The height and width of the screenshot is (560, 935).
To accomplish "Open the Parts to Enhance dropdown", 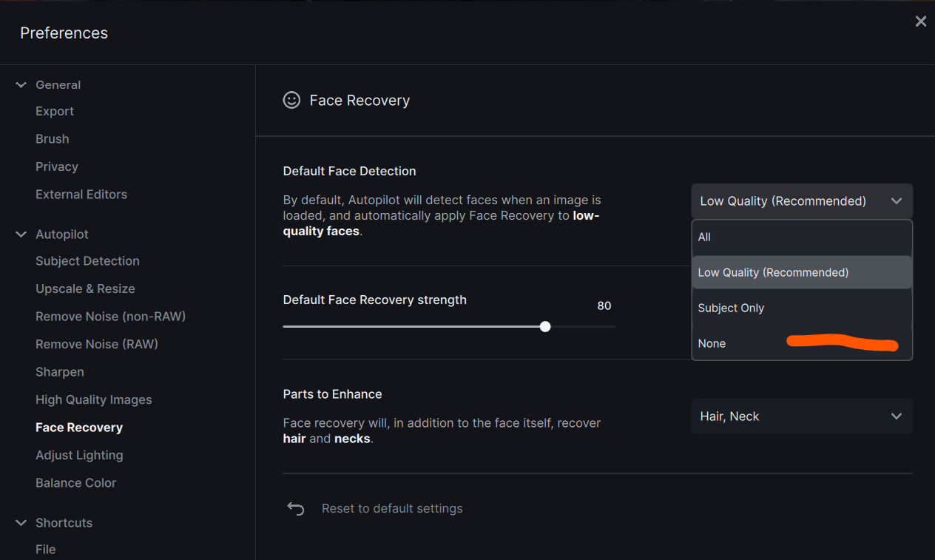I will pyautogui.click(x=802, y=416).
